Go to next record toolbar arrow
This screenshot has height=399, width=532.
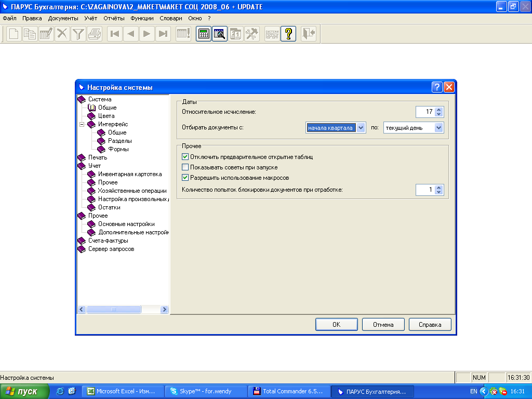tap(147, 34)
